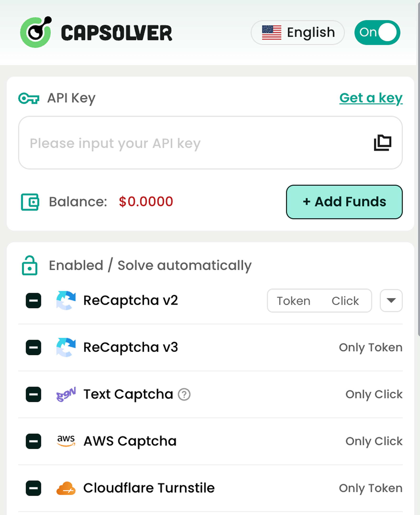This screenshot has height=515, width=420.
Task: Click the unlock icon beside Enabled / Solve automatically
Action: click(29, 265)
